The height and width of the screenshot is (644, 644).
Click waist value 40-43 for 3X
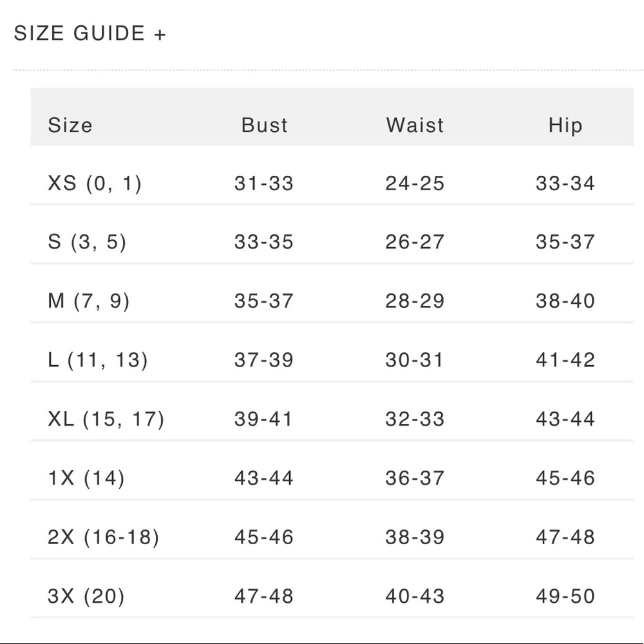[x=415, y=596]
